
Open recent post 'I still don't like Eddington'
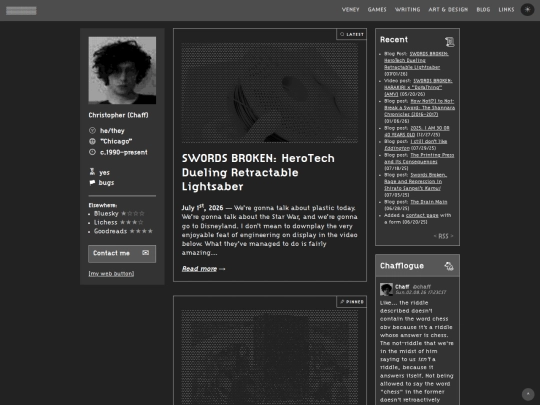(415, 145)
